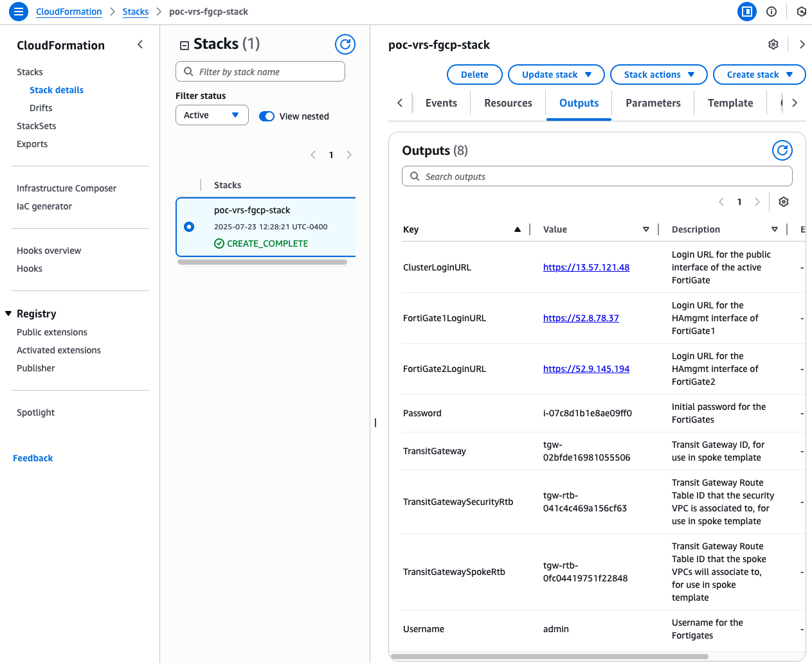
Task: Click the Stacks list horizontal scrollbar
Action: tap(262, 262)
